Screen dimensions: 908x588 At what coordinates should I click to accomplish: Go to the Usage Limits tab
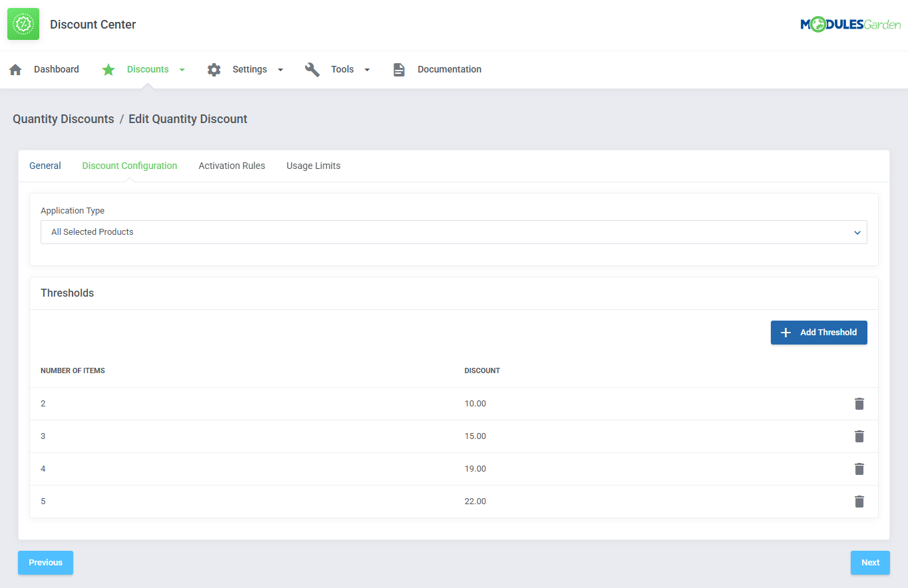[x=313, y=166]
